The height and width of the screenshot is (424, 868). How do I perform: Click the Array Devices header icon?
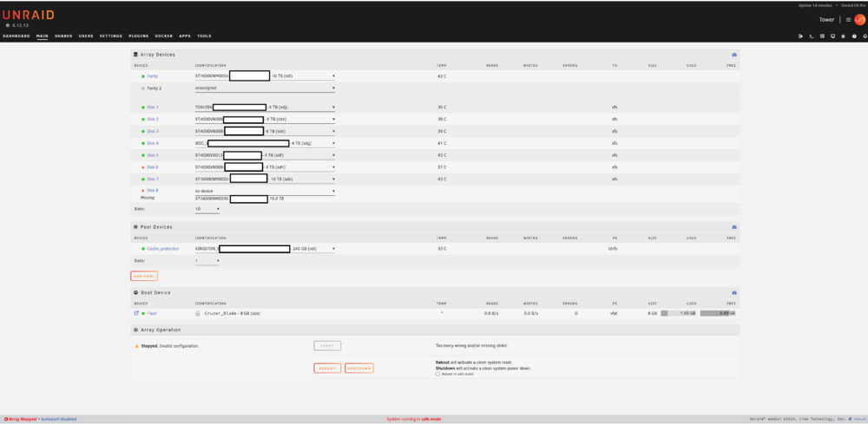135,55
